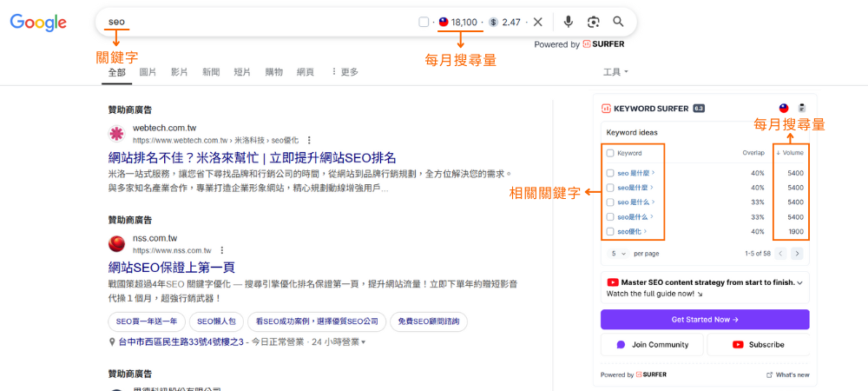868x391 pixels.
Task: Open ad title 網站SEO保證上第一頁
Action: point(172,268)
